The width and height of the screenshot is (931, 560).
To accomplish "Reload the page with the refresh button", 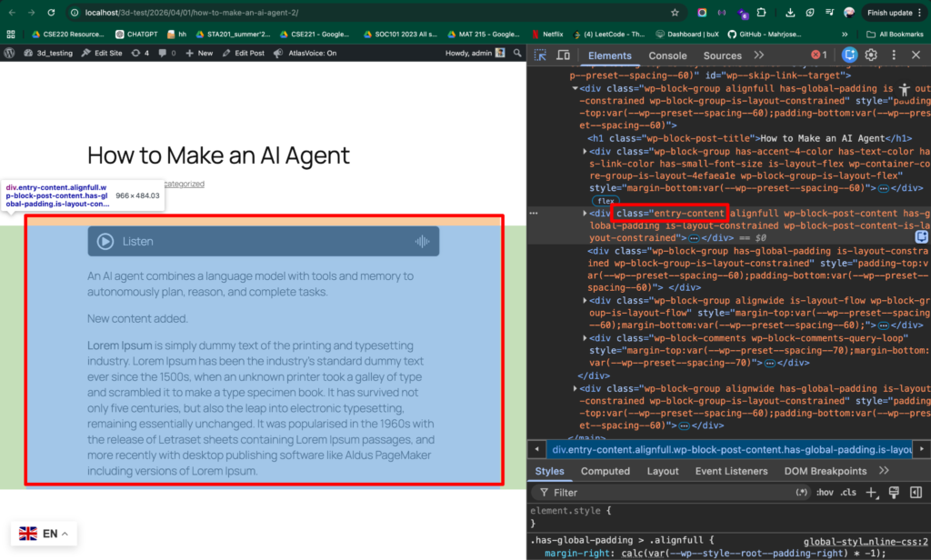I will [x=51, y=13].
